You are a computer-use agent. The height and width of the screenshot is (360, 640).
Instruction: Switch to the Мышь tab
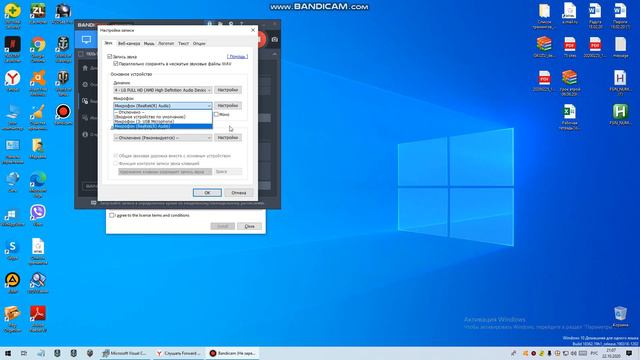pyautogui.click(x=149, y=43)
